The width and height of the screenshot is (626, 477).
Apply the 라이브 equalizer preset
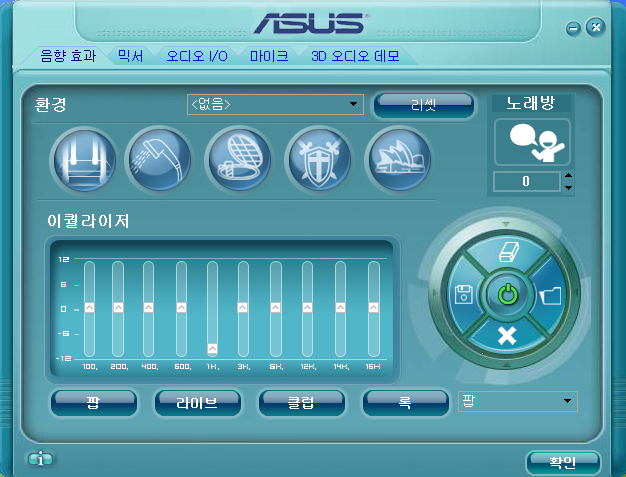(198, 403)
